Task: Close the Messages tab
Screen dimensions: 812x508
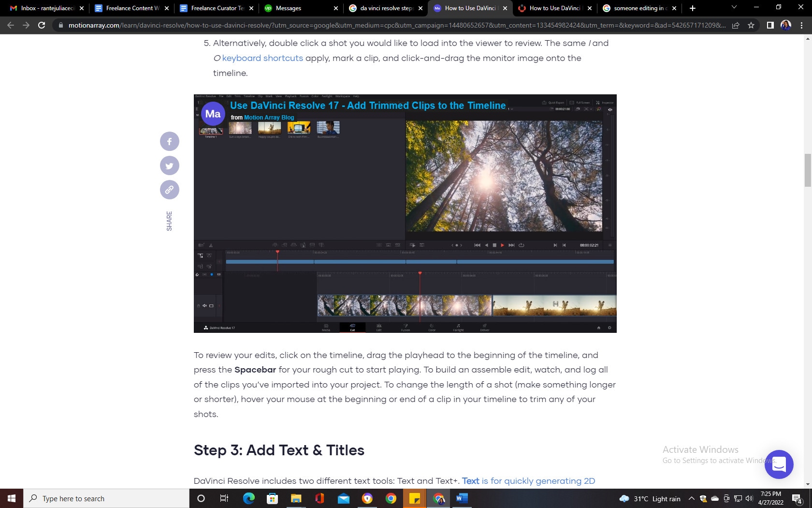Action: (x=336, y=8)
